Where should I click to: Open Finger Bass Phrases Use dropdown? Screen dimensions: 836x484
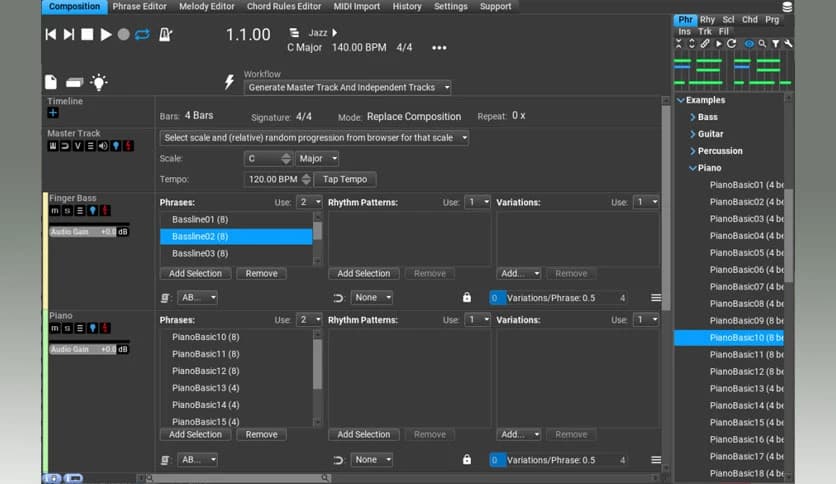tap(310, 202)
